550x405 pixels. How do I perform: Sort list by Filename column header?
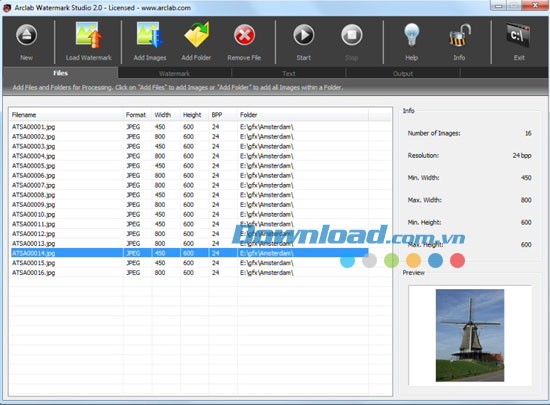(x=67, y=115)
